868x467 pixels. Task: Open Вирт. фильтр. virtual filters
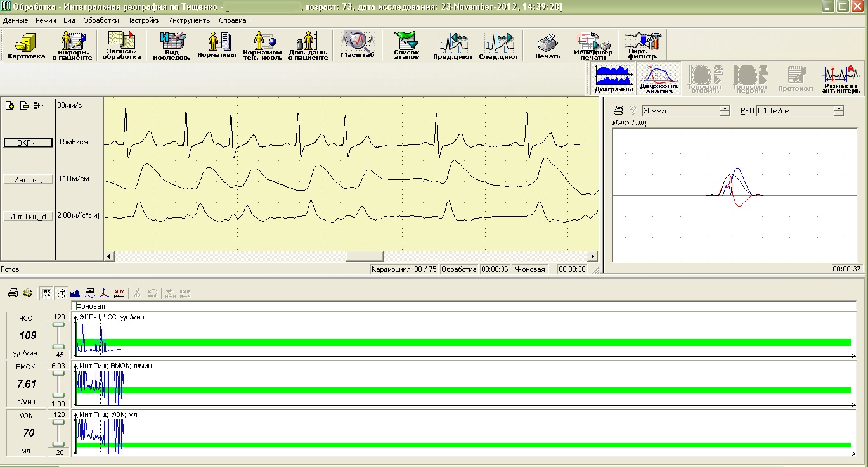[643, 46]
